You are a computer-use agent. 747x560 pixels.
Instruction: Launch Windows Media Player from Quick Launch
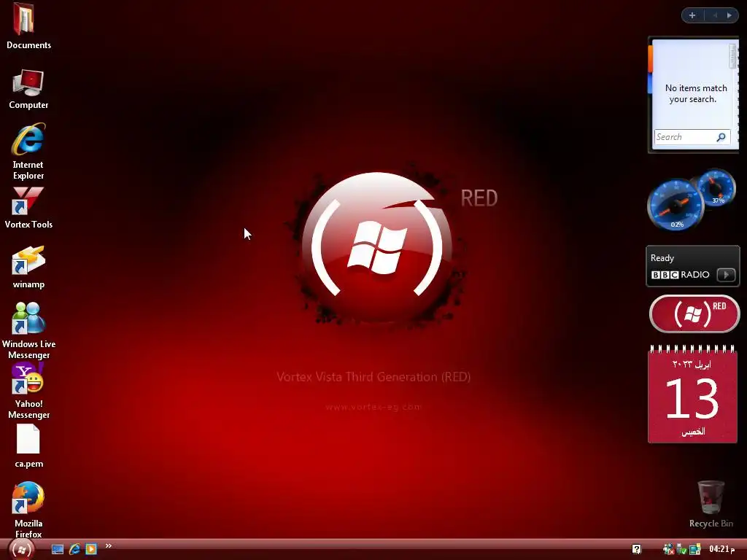(x=91, y=550)
